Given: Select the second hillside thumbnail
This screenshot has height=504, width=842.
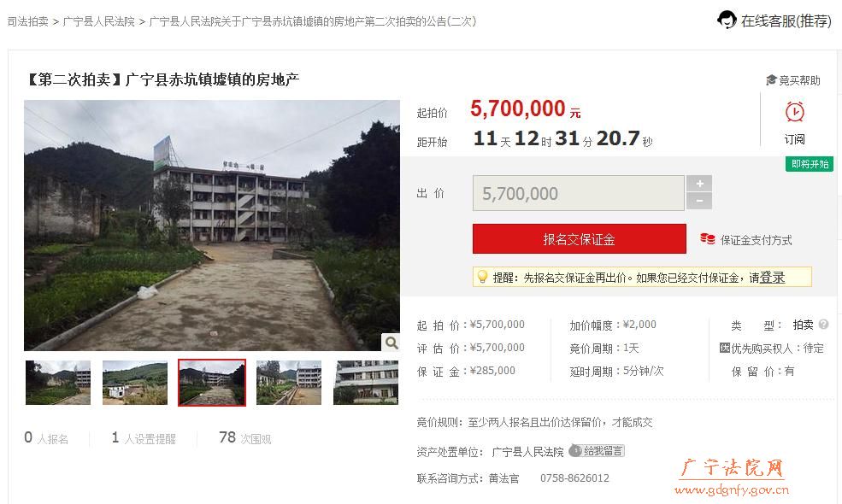Looking at the screenshot, I should coord(135,383).
